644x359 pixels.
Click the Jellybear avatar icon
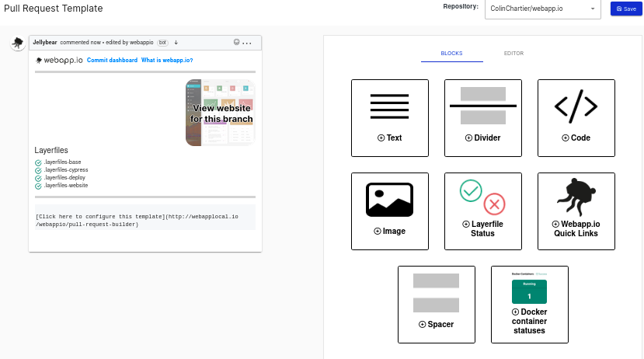point(18,43)
